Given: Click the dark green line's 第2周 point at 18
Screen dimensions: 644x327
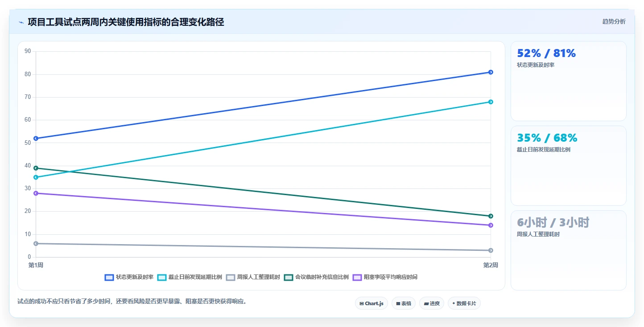Looking at the screenshot, I should coord(491,216).
